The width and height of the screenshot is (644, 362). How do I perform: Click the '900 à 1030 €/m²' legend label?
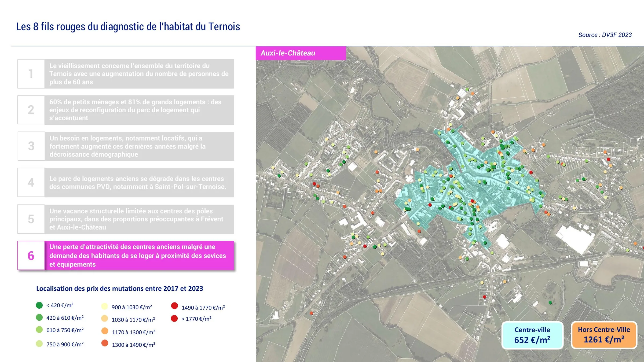pos(132,307)
